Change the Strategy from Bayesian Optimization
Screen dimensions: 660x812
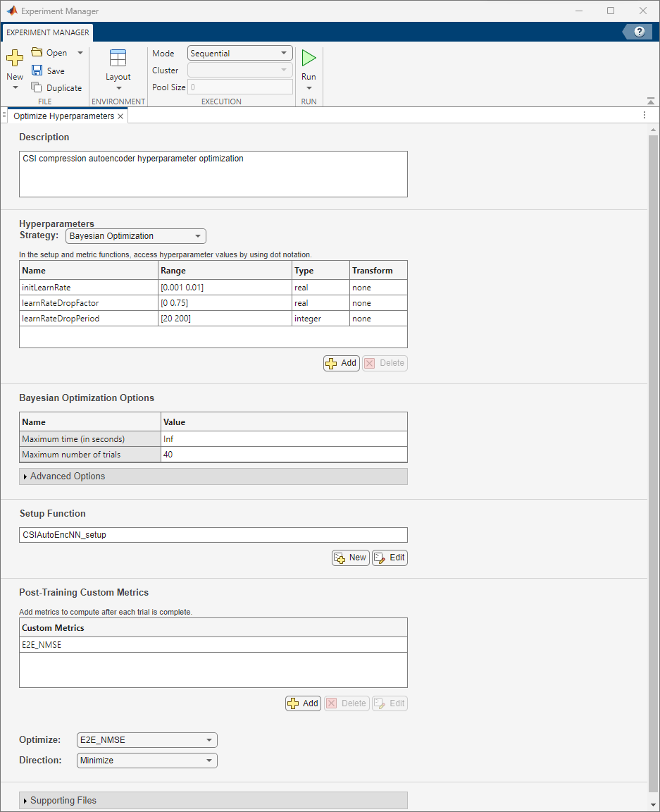pos(135,235)
